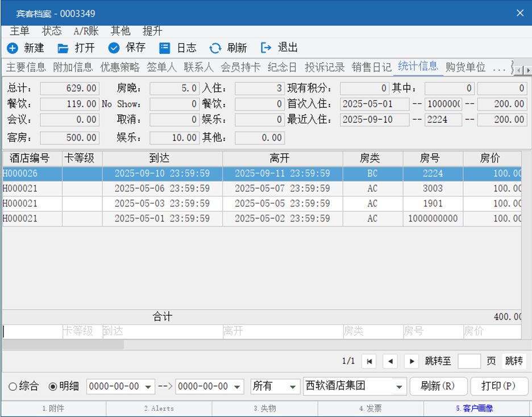Expand the 西软酒店集团 hotel dropdown
Screen dimensions: 532x417
tap(400, 386)
